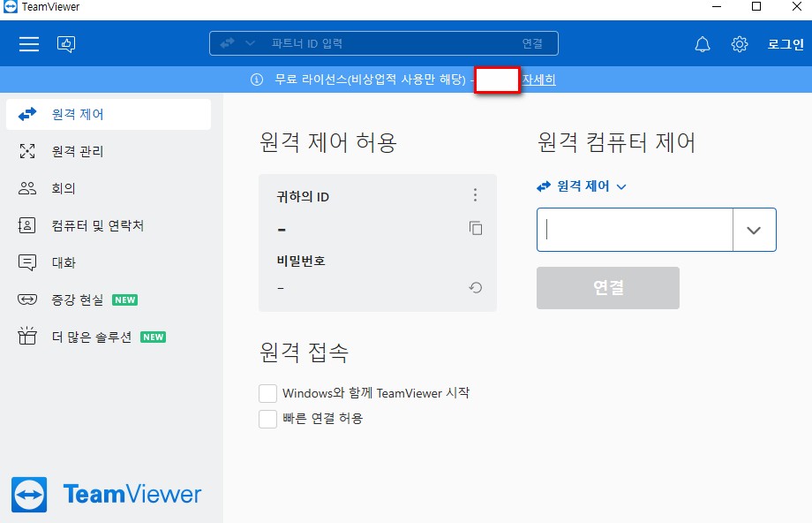
Task: Expand 원격 제어 mode dropdown
Action: (x=582, y=186)
